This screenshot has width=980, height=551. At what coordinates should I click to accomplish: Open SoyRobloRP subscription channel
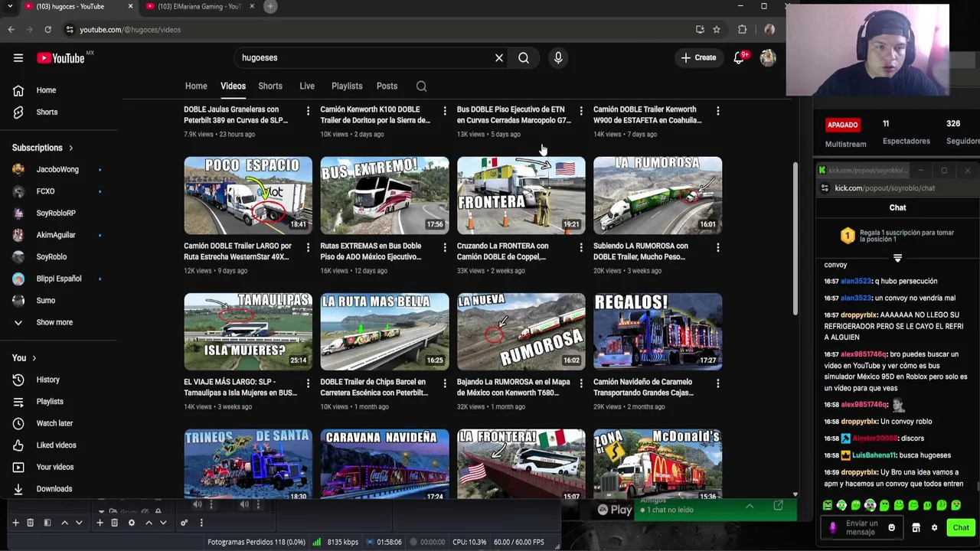coord(56,213)
